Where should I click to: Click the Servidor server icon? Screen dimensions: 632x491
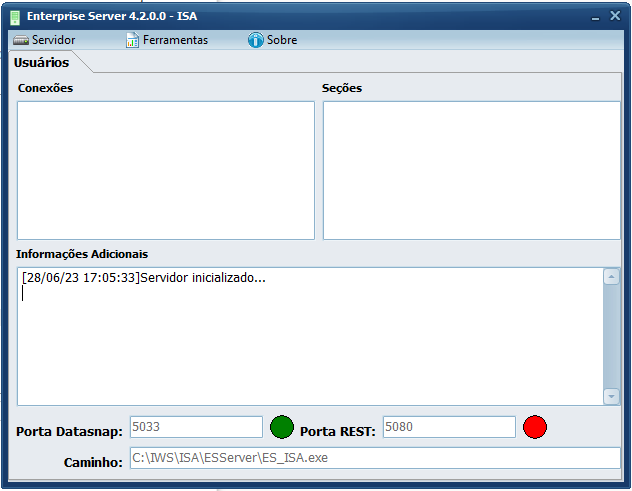(21, 40)
